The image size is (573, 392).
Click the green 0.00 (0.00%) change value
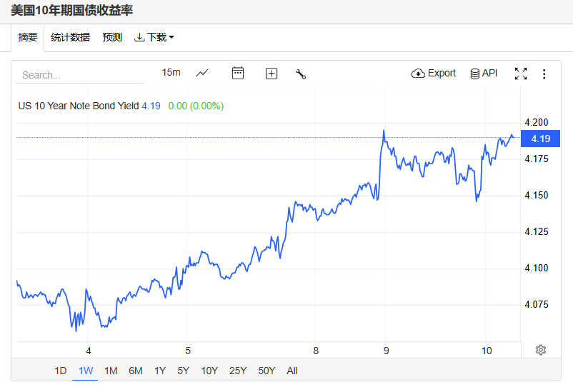click(x=196, y=106)
